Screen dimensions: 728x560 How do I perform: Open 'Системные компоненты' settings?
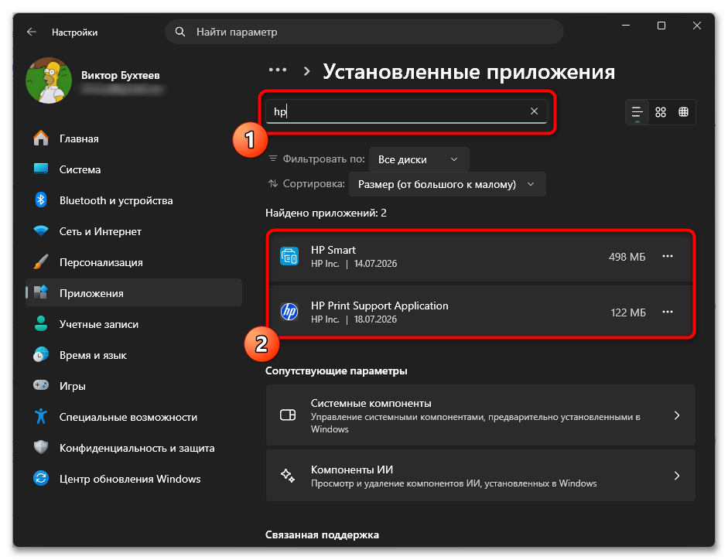pyautogui.click(x=480, y=415)
